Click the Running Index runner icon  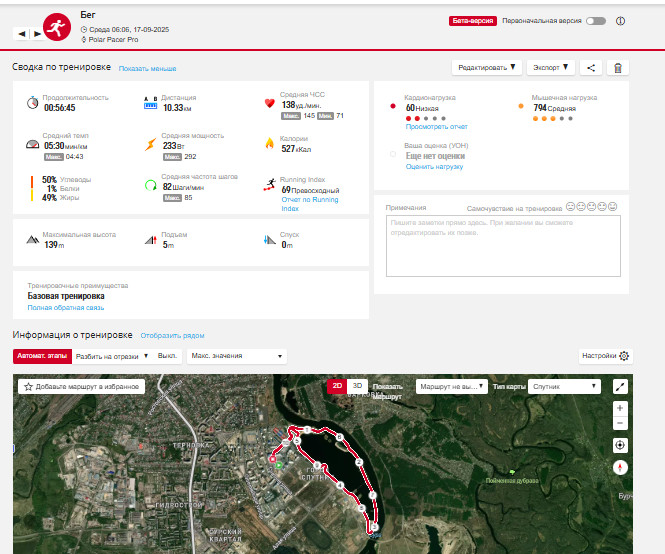269,185
